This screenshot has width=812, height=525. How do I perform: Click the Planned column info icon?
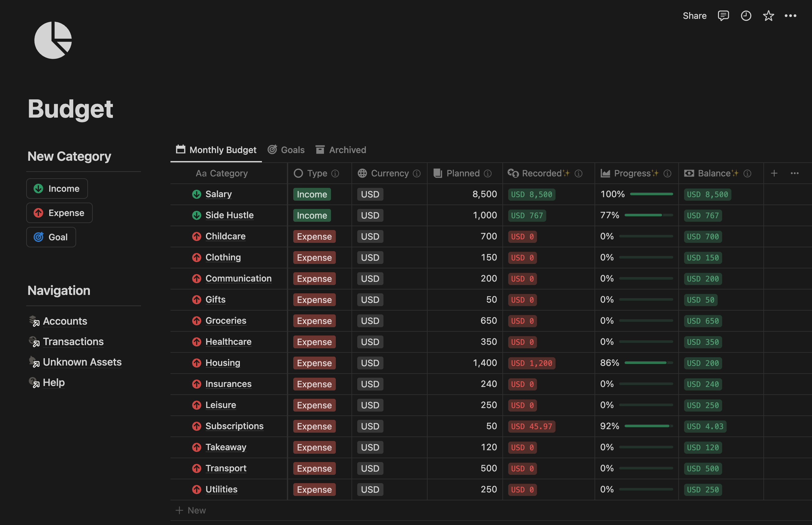(488, 173)
